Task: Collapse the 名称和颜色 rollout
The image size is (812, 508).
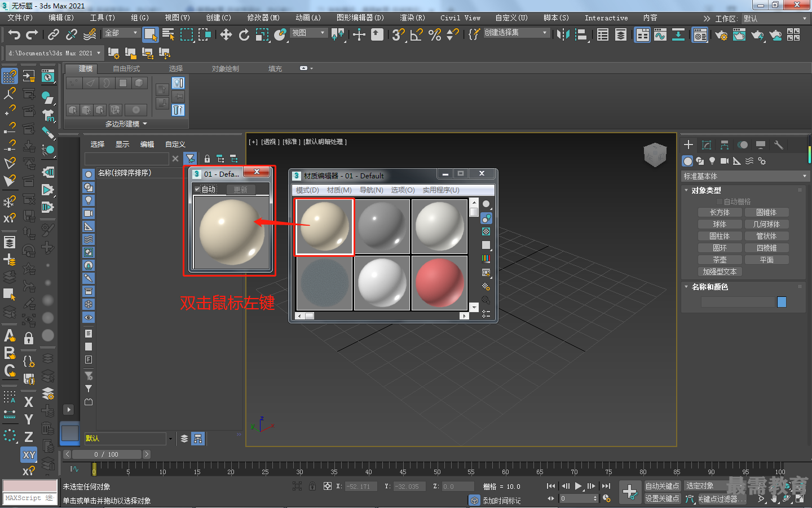Action: (686, 287)
